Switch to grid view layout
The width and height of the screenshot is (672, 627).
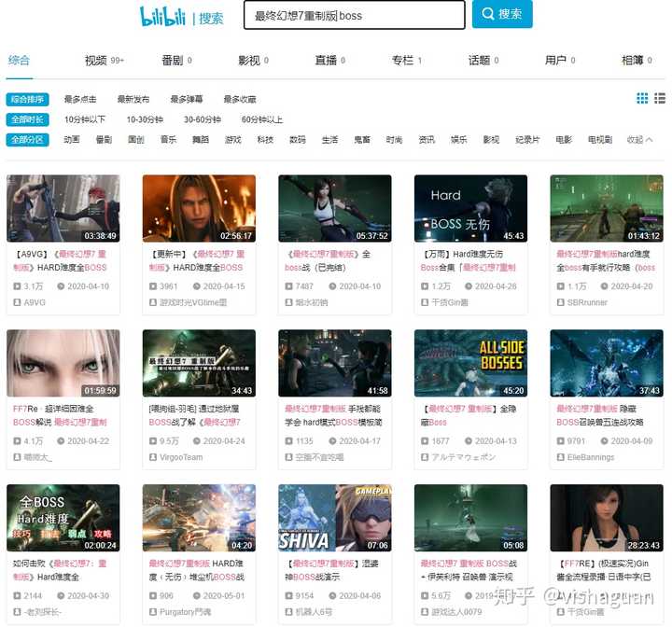tap(642, 99)
